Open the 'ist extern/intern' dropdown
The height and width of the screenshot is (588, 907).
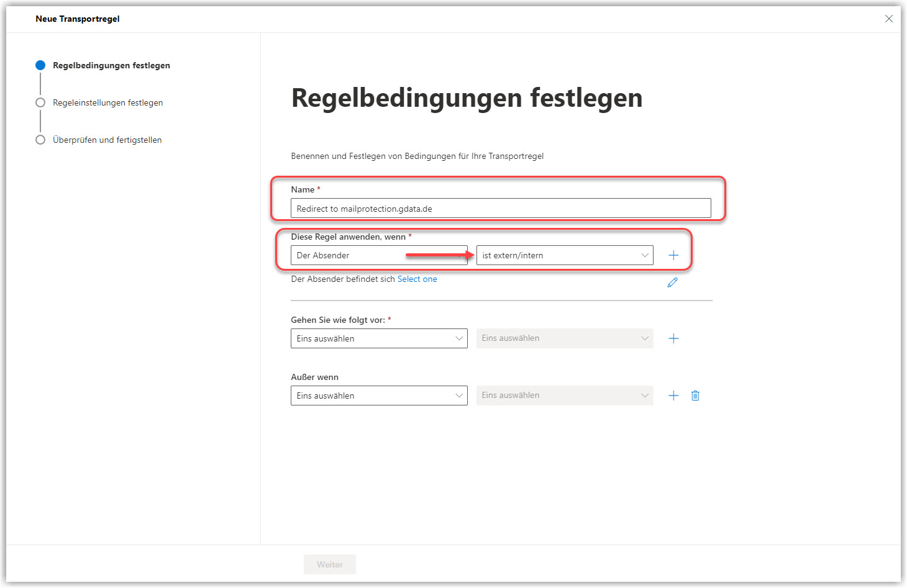[565, 255]
